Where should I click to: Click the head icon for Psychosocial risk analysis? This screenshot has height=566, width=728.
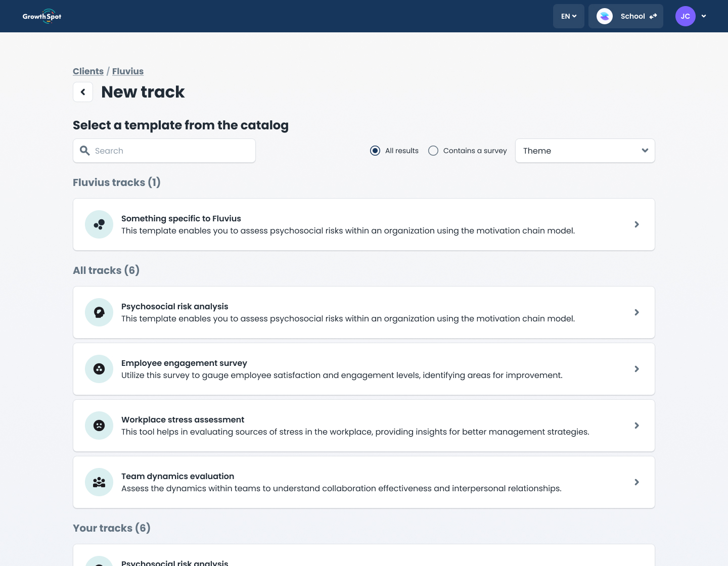tap(99, 312)
